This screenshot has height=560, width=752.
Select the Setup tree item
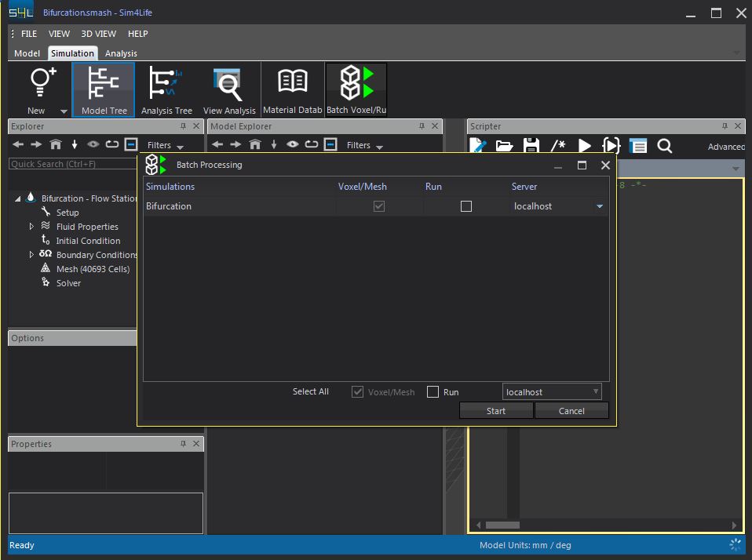(68, 213)
